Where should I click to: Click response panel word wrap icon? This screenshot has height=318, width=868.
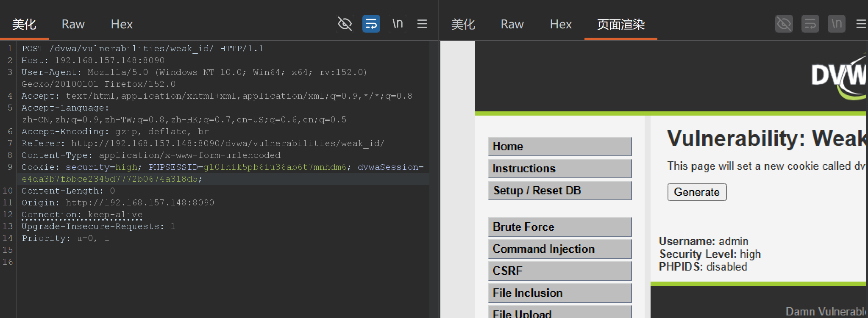[810, 24]
